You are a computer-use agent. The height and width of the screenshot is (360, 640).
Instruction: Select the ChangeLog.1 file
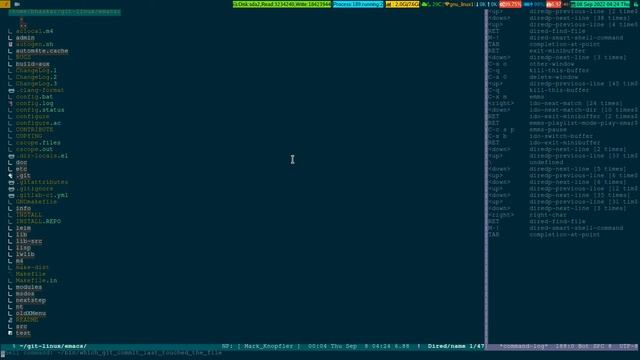tap(36, 71)
